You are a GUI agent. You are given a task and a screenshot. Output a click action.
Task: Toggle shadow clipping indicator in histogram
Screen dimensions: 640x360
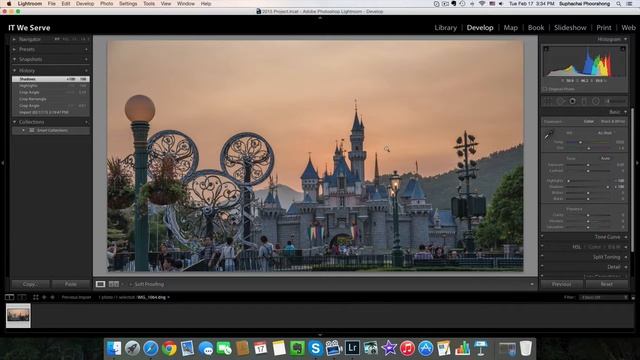[x=546, y=49]
